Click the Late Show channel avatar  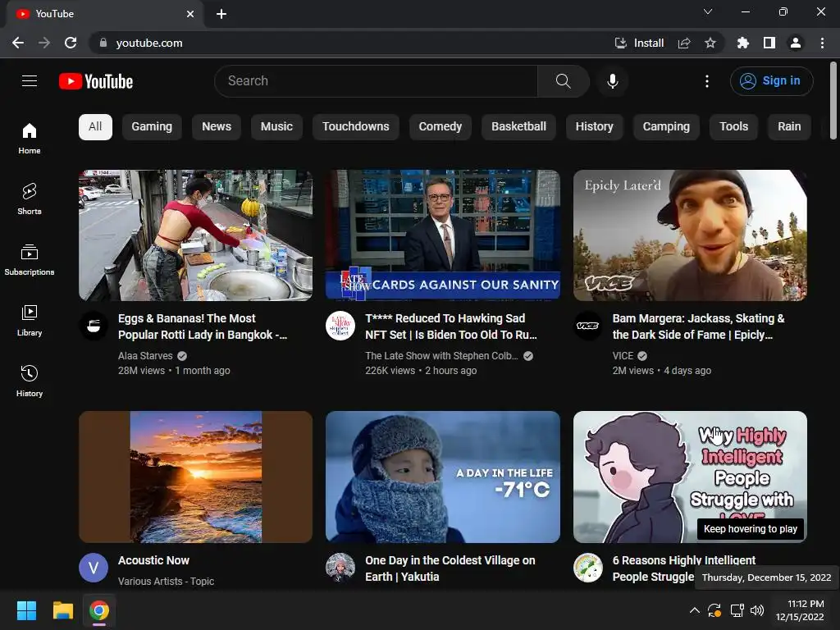[340, 326]
